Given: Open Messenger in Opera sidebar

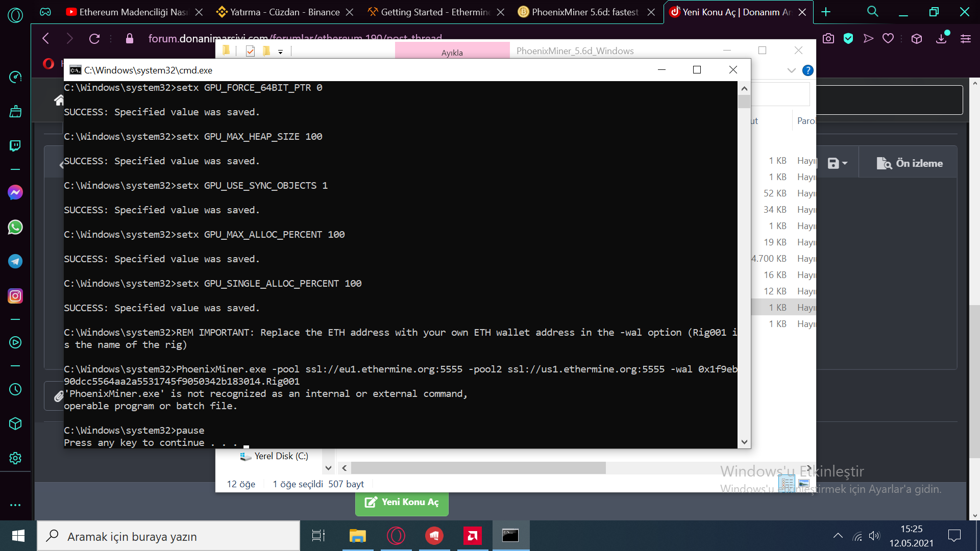Looking at the screenshot, I should [15, 192].
